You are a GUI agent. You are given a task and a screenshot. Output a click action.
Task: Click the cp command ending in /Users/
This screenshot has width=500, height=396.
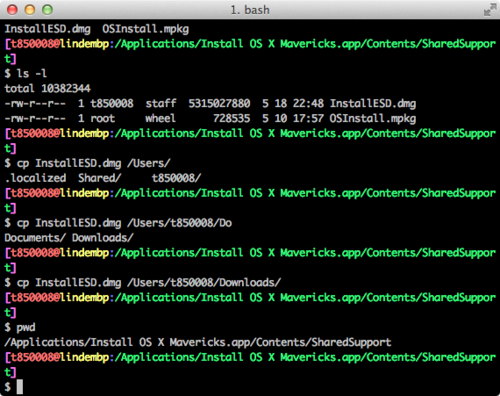tap(87, 163)
